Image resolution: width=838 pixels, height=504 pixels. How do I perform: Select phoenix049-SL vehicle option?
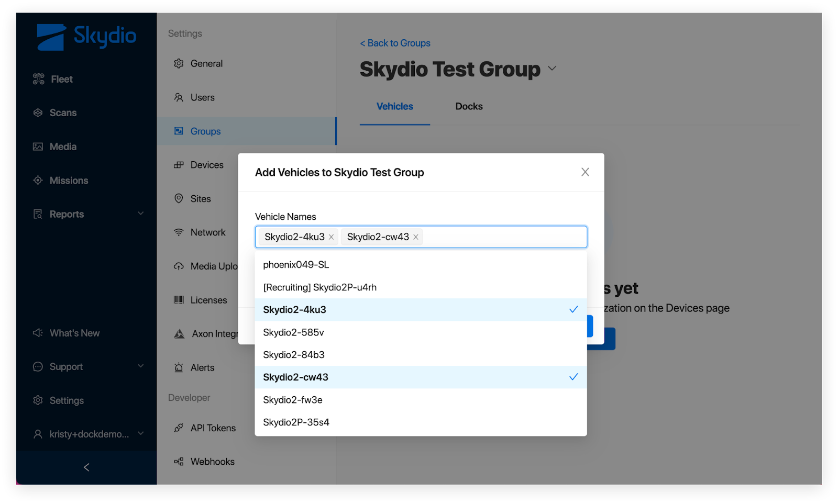click(x=421, y=265)
